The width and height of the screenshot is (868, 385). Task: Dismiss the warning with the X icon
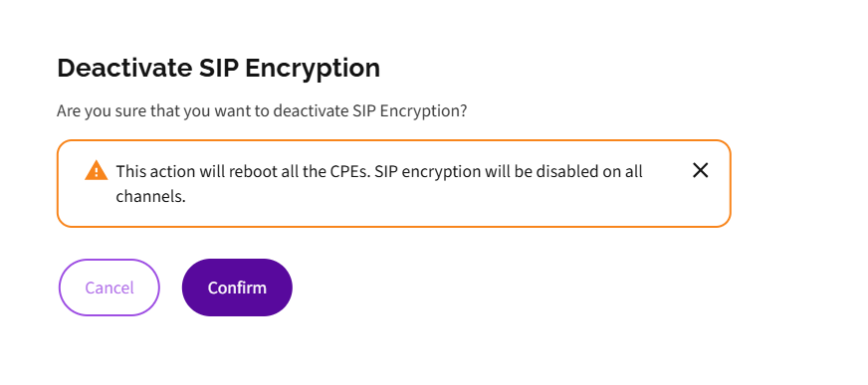(700, 170)
